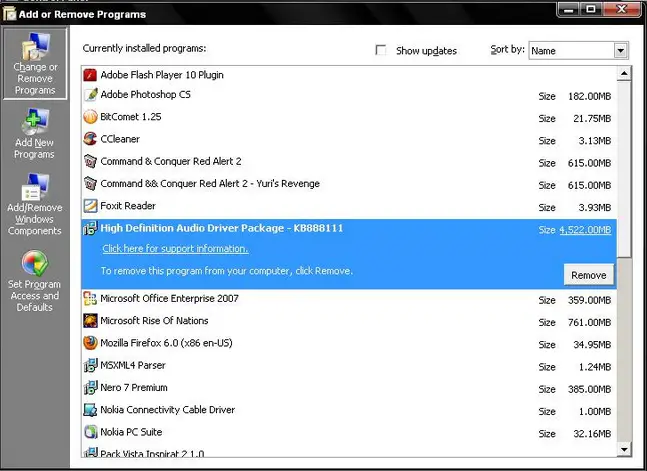Click the BitComet 1.25 icon

90,117
